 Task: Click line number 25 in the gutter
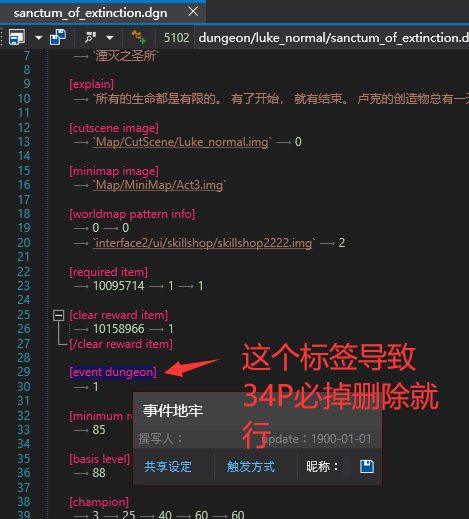coord(24,315)
